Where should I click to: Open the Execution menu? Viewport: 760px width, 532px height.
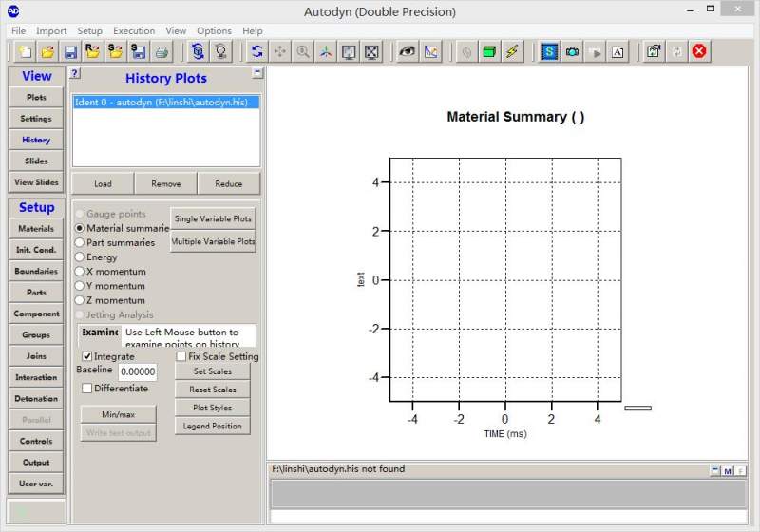(x=134, y=30)
